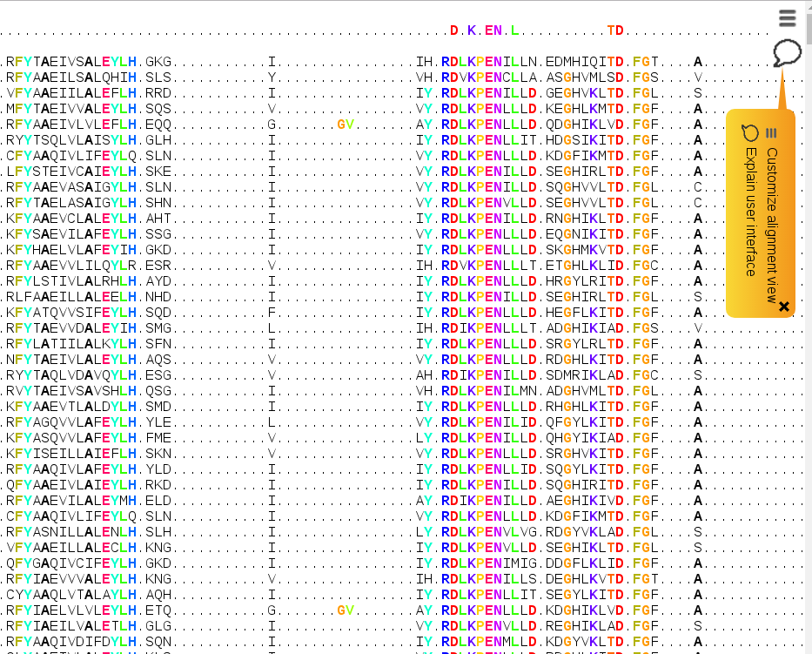Viewport: 812px width, 654px height.
Task: Open the hamburger menu at top right
Action: coord(787,18)
